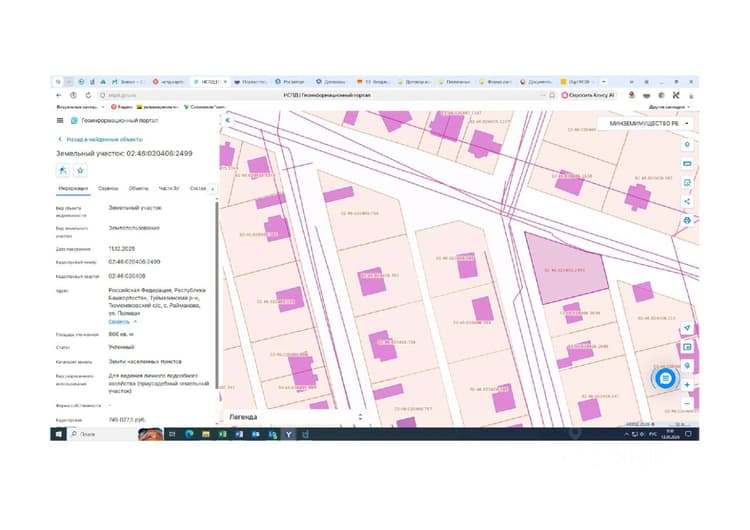Click the locate-on-map button under the parcel title
The width and height of the screenshot is (750, 530).
(63, 170)
